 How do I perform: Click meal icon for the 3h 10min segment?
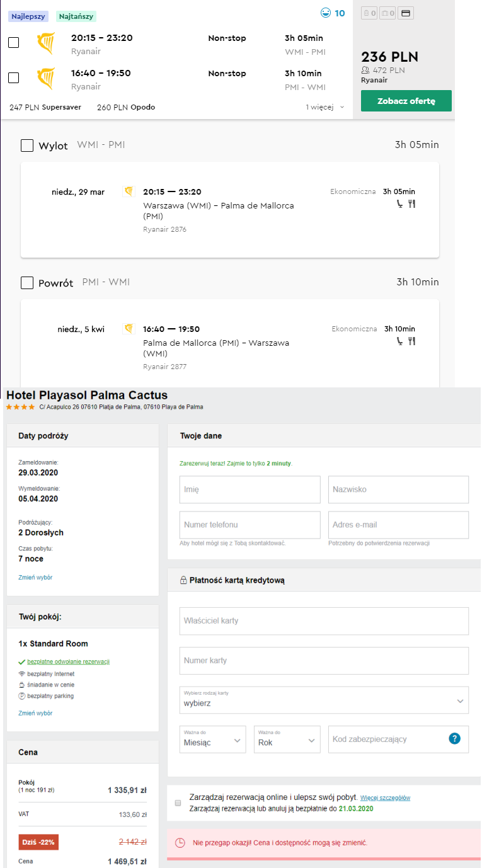412,341
